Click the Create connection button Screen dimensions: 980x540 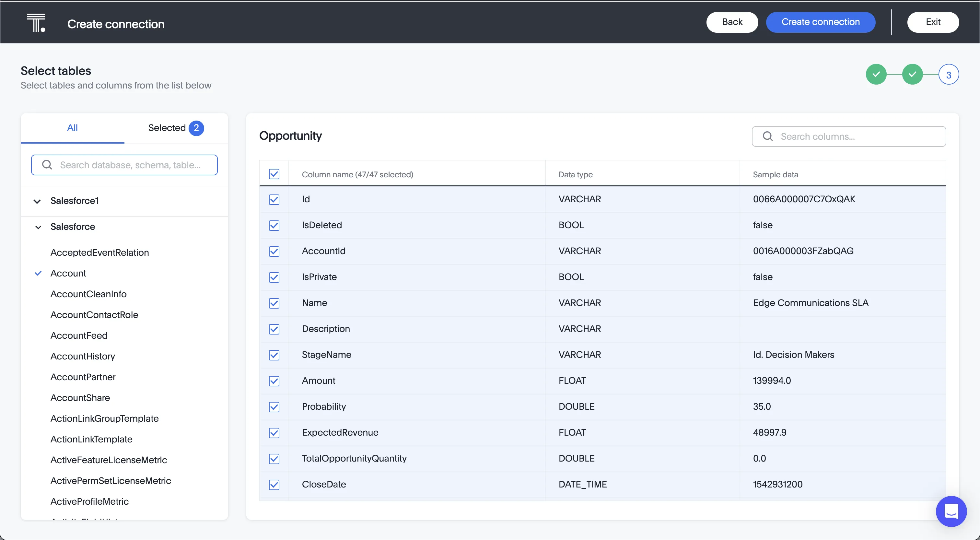(x=821, y=22)
